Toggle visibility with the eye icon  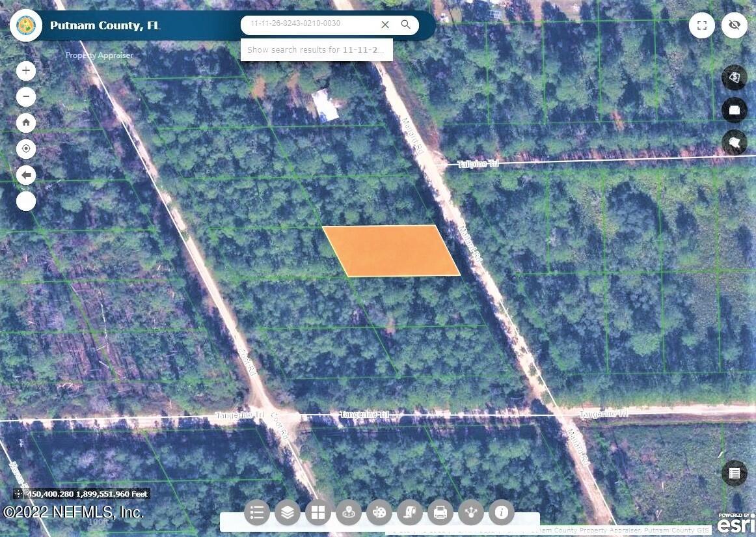pyautogui.click(x=735, y=25)
